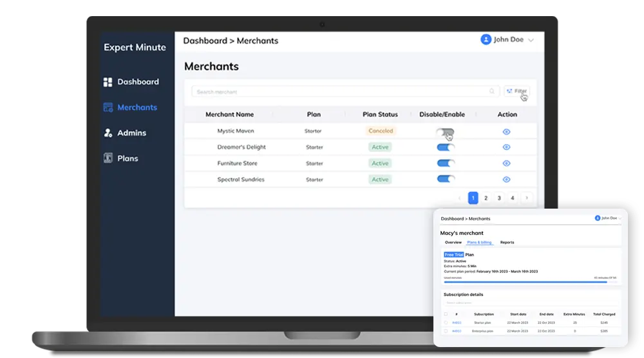Click John Doe's avatar icon in main header
The width and height of the screenshot is (644, 358).
point(486,39)
